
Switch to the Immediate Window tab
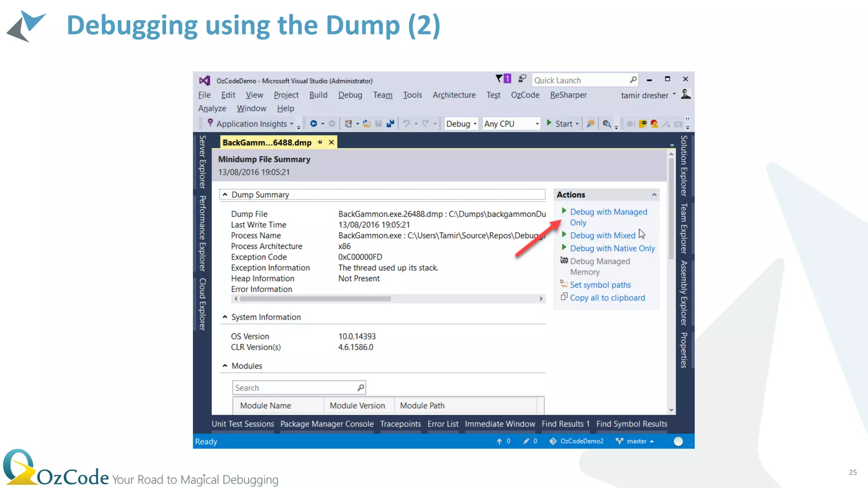500,424
